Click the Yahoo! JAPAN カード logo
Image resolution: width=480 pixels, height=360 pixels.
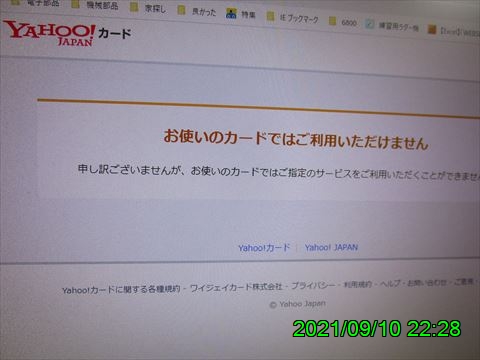click(x=67, y=33)
